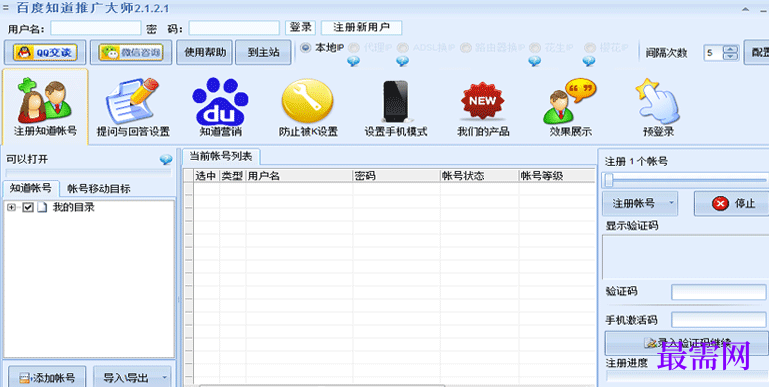This screenshot has width=769, height=387.
Task: Decrease 间隔次数 stepper value
Action: pos(731,56)
